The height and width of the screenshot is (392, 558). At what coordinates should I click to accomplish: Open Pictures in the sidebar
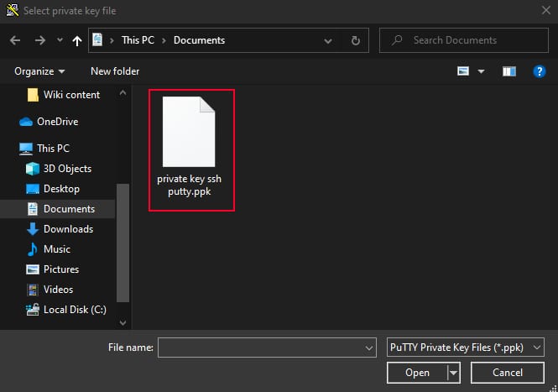pyautogui.click(x=52, y=269)
